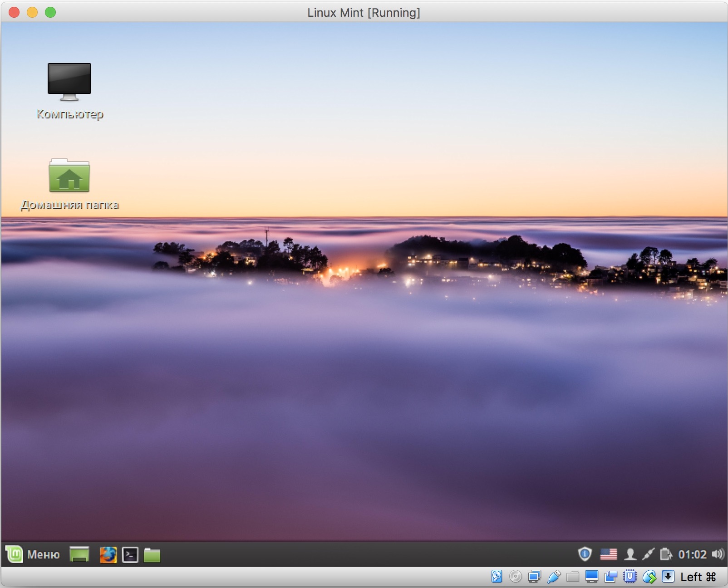Click the VirtualBox shared folders icon
The image size is (728, 588).
point(573,577)
